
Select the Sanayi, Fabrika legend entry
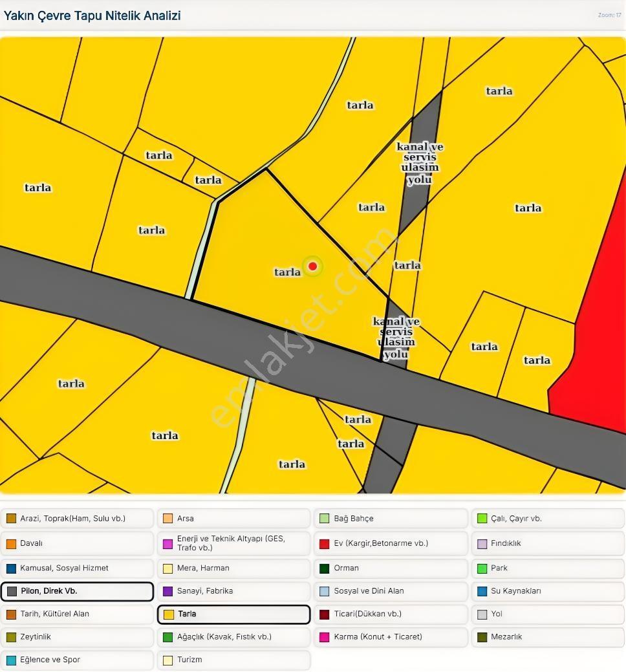click(x=234, y=591)
